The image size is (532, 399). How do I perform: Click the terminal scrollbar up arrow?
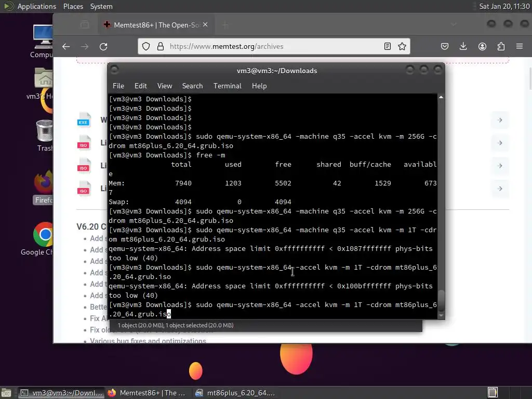coord(441,97)
